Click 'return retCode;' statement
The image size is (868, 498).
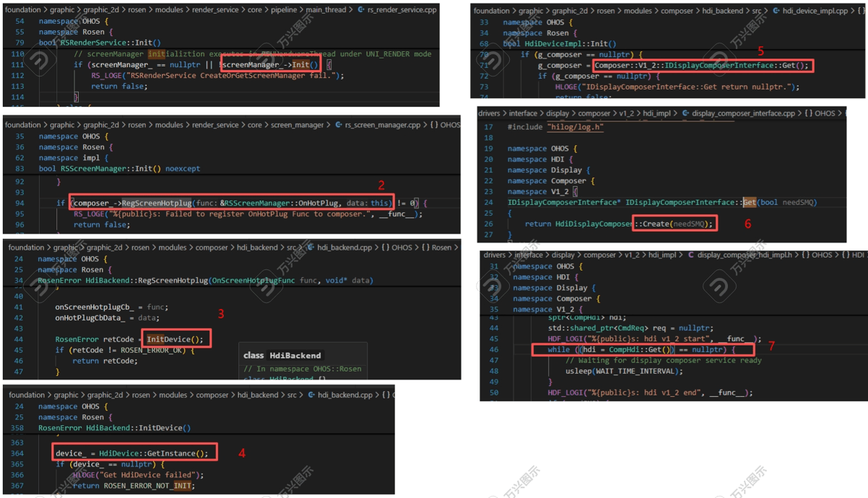pos(105,361)
